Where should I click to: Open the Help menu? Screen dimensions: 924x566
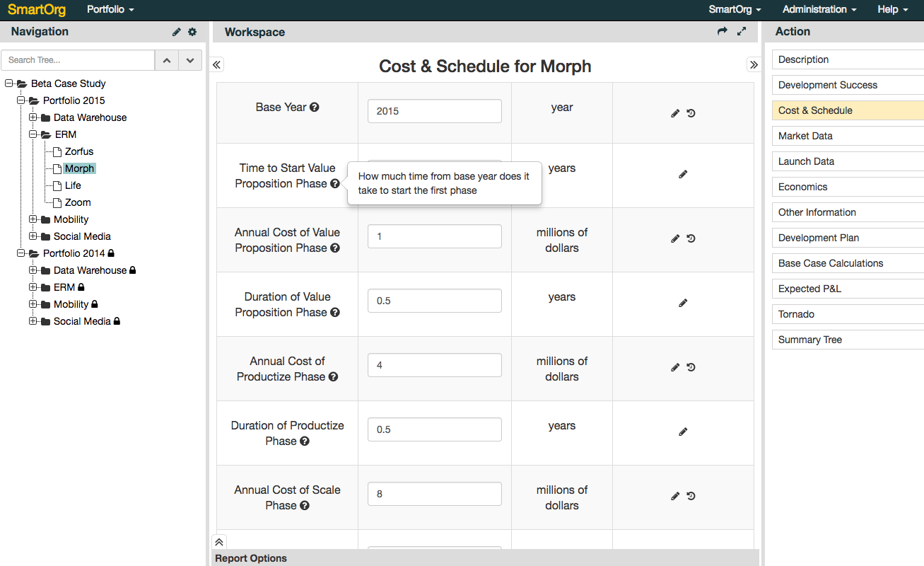tap(892, 10)
